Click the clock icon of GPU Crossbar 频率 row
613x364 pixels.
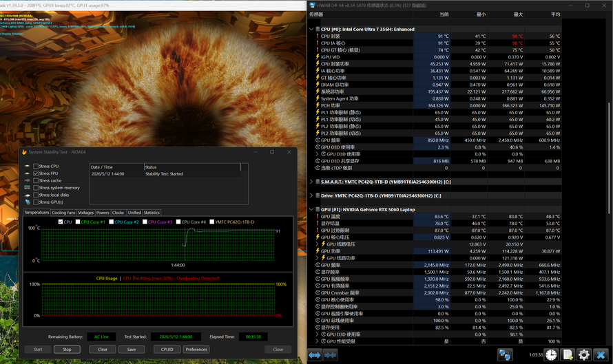[x=318, y=292]
